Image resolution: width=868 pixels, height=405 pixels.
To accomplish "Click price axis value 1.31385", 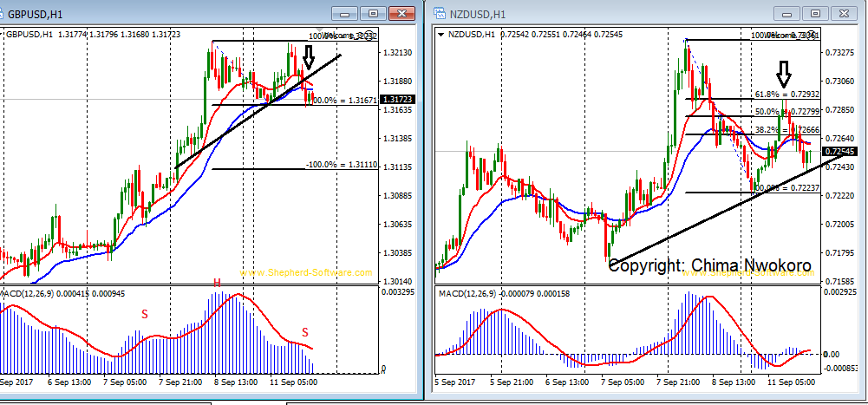I will tap(396, 138).
